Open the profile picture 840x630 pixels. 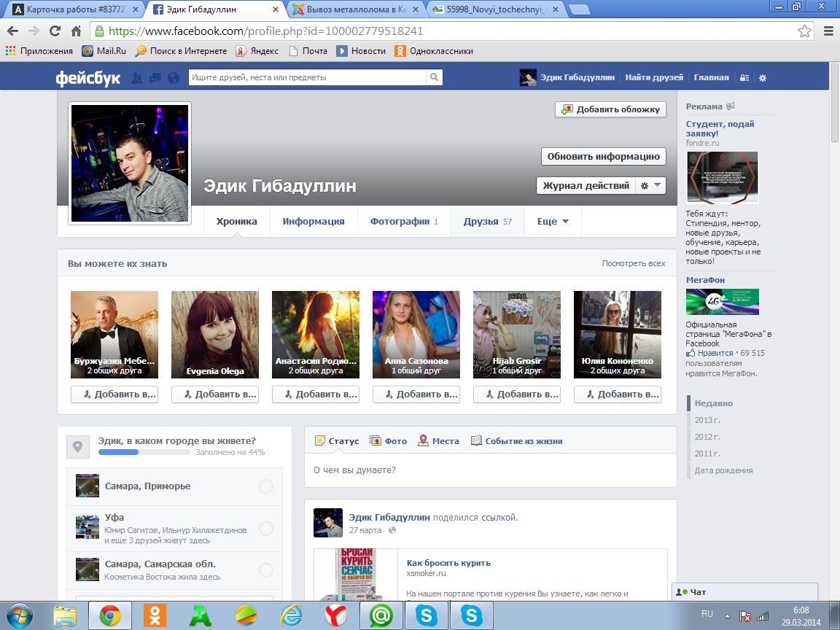[x=130, y=163]
